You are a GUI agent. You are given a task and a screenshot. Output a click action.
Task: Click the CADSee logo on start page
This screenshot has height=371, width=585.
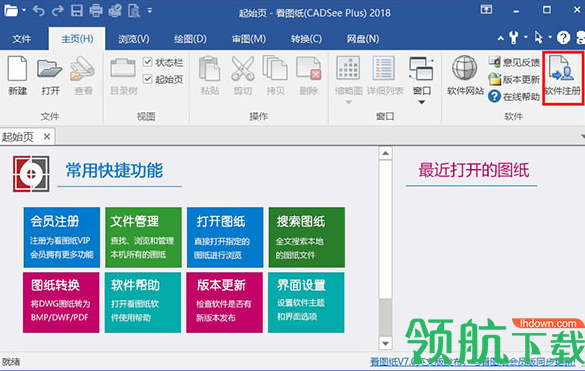coord(31,174)
